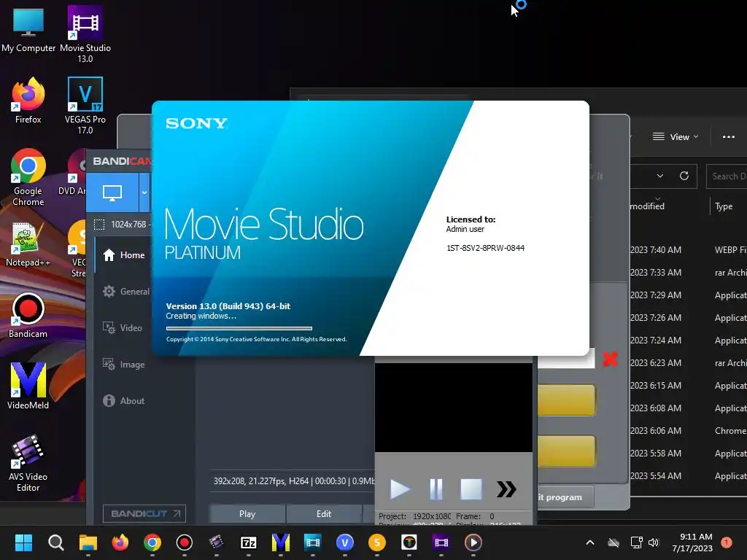
Task: Click the blue filmstrip taskbar icon
Action: coord(313,542)
